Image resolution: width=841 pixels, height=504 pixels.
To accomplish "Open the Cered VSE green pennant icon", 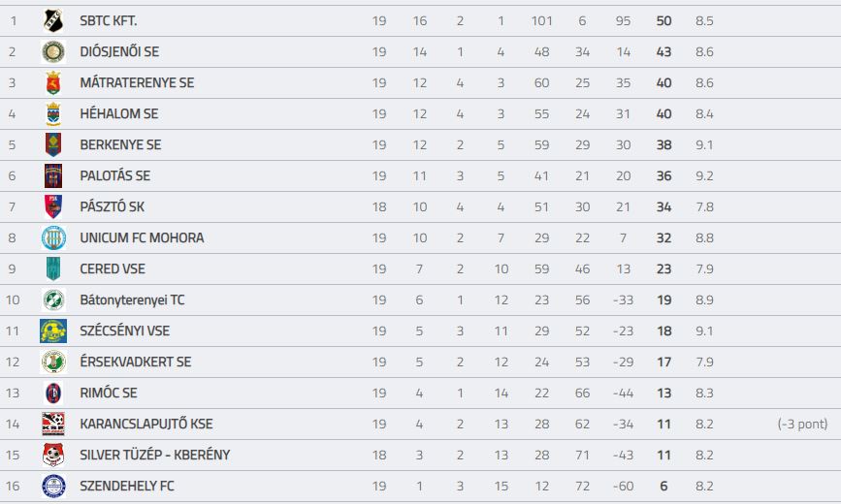I will point(53,269).
